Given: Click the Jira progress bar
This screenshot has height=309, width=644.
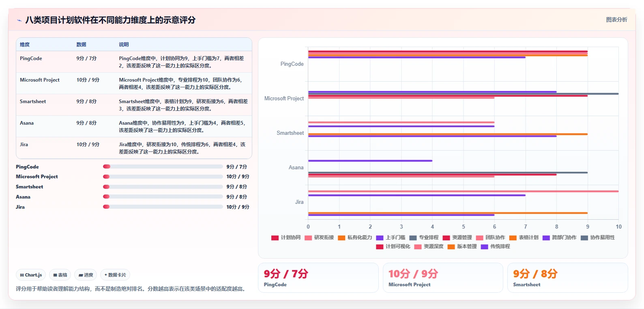Looking at the screenshot, I should 163,207.
